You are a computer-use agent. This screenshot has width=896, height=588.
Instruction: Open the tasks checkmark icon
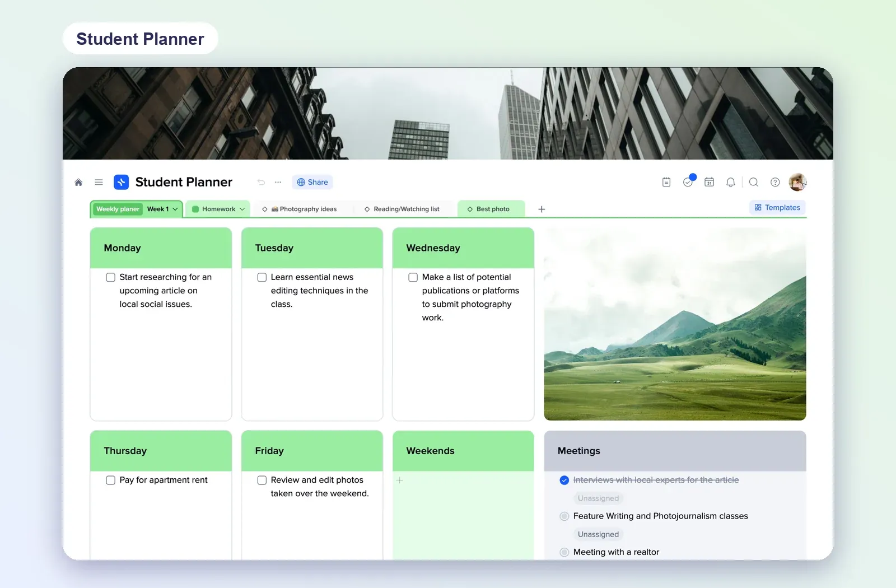click(688, 182)
